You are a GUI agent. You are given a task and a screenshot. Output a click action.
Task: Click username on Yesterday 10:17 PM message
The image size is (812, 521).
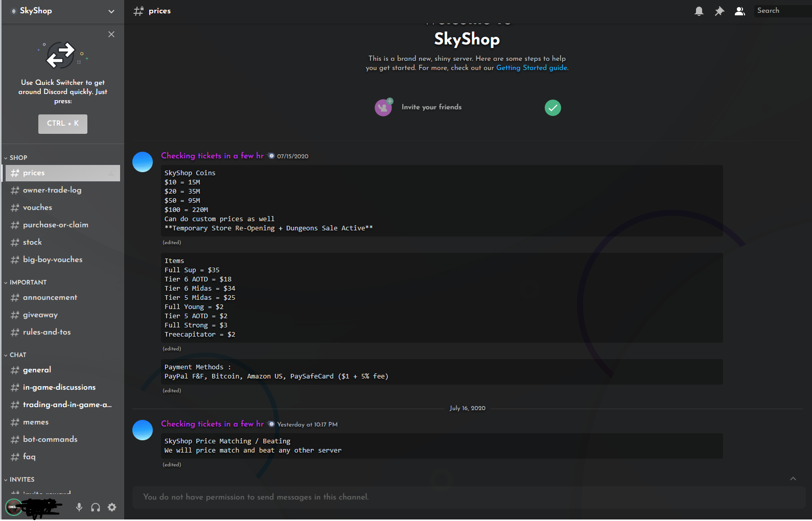(x=212, y=424)
